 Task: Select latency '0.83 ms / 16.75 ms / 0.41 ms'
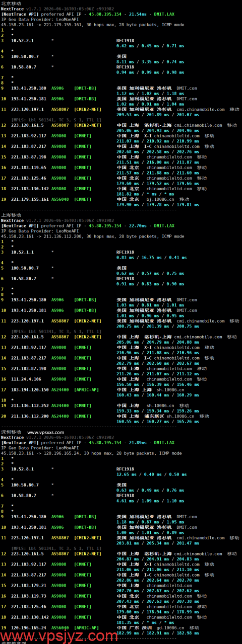click(x=151, y=257)
